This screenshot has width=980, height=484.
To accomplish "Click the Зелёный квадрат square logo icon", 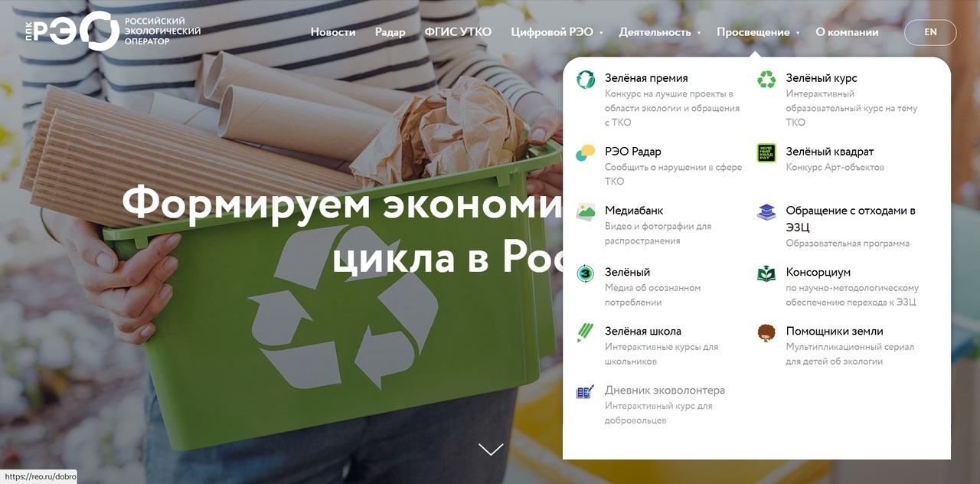I will (x=766, y=152).
